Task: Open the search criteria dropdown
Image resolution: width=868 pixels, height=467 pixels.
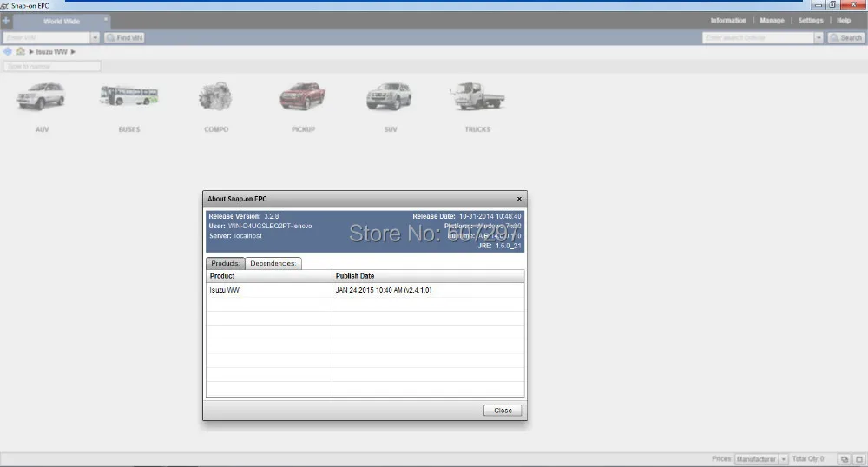Action: pyautogui.click(x=819, y=37)
